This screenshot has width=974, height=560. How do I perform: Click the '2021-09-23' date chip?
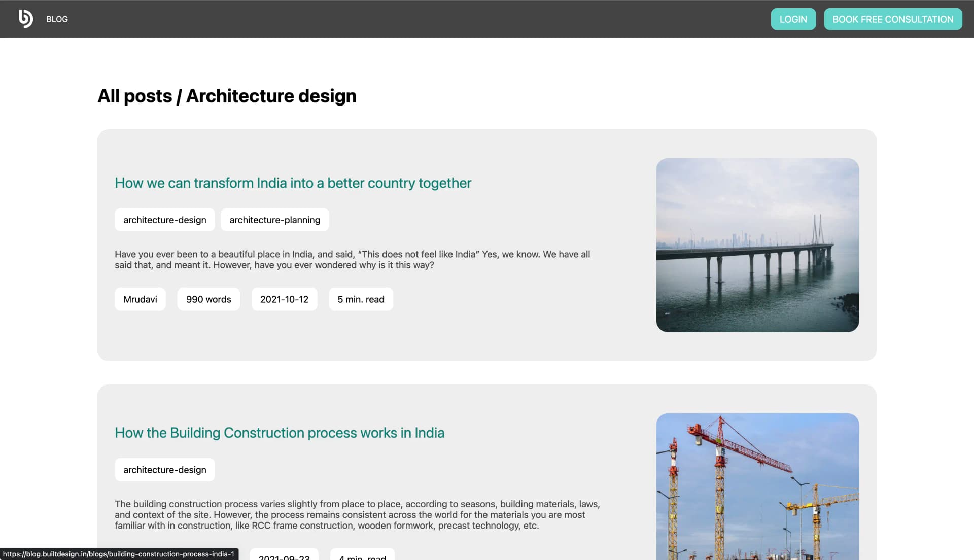tap(284, 557)
